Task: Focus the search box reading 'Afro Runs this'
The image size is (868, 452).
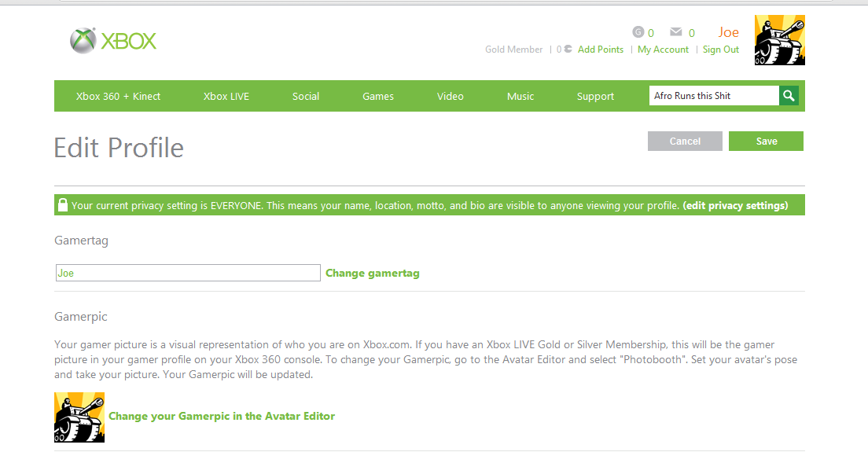Action: click(x=714, y=96)
